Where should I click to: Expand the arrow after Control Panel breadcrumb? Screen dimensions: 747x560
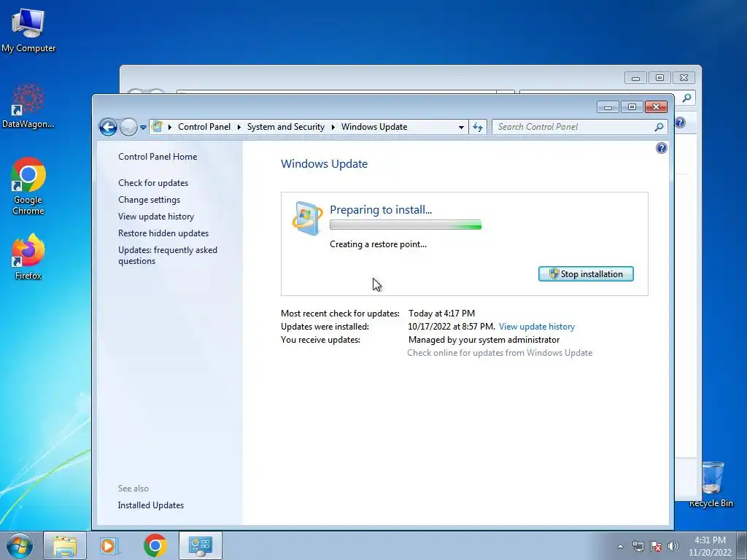(239, 127)
